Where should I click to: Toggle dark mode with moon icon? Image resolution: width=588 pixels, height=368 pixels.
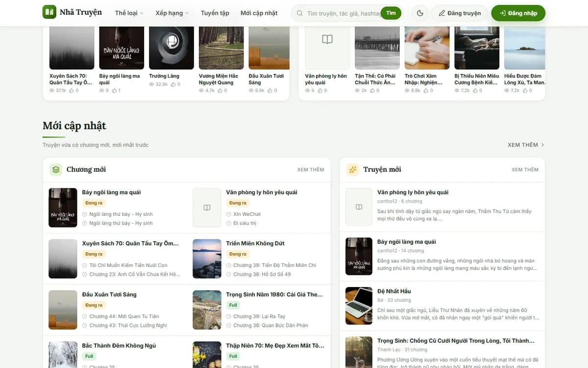click(x=420, y=13)
